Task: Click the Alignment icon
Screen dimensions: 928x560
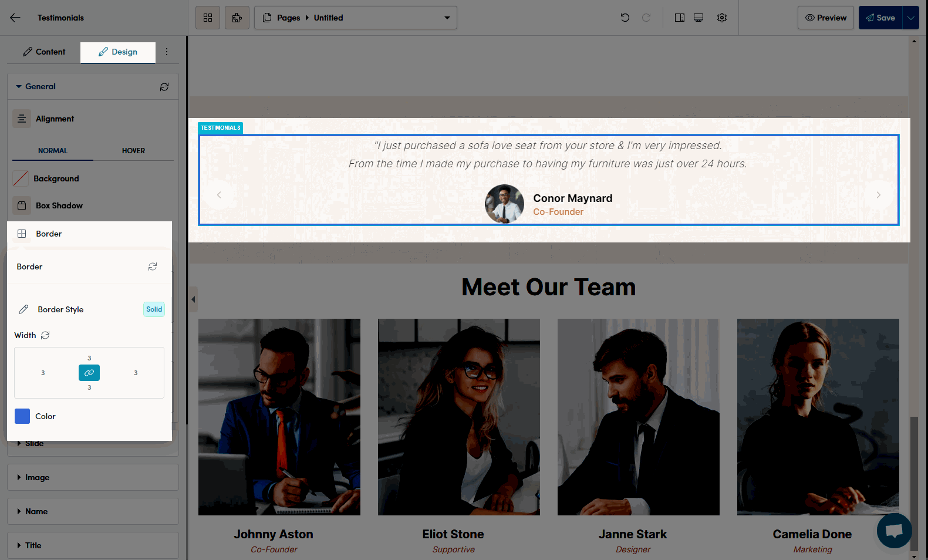Action: [22, 119]
